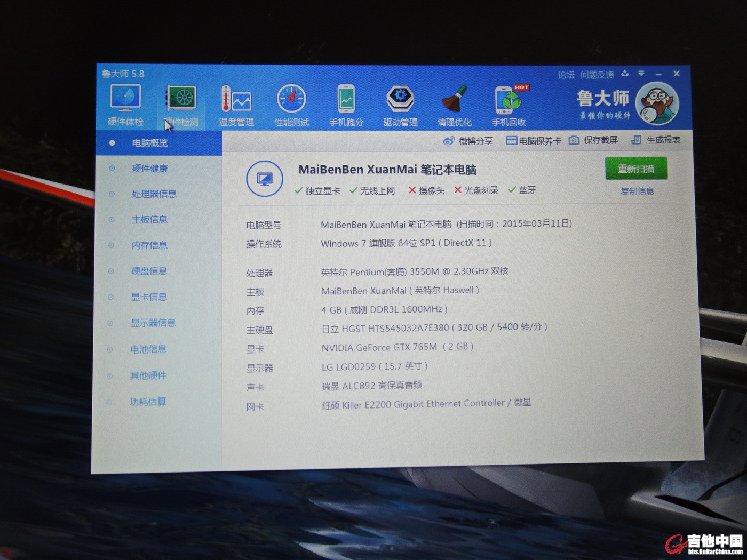The width and height of the screenshot is (747, 560).
Task: Open 显示器信息 monitor info
Action: [x=153, y=323]
